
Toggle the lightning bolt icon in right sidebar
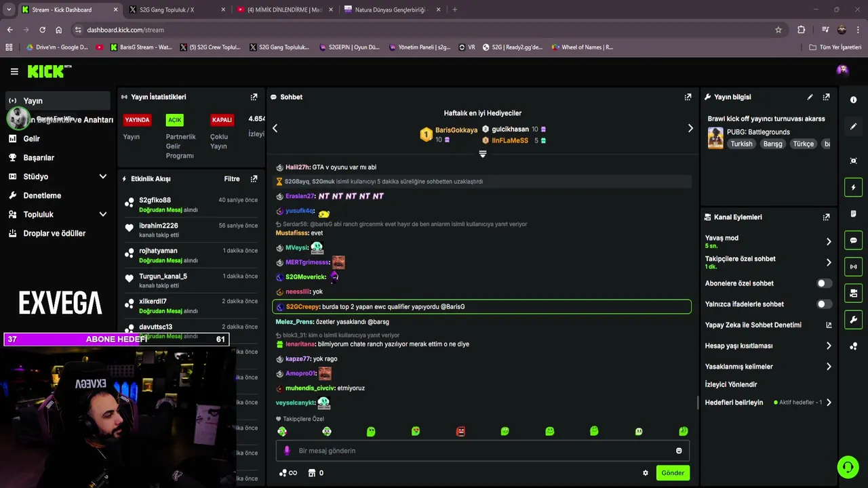[853, 187]
